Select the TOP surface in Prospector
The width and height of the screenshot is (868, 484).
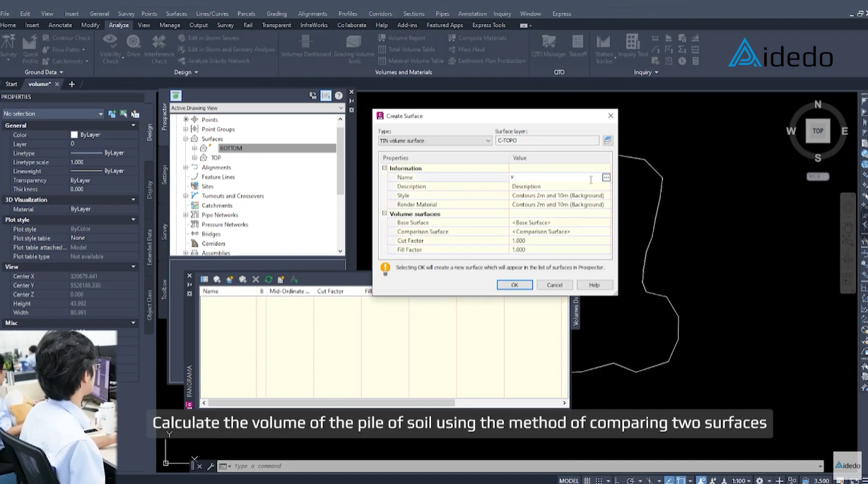tap(216, 158)
